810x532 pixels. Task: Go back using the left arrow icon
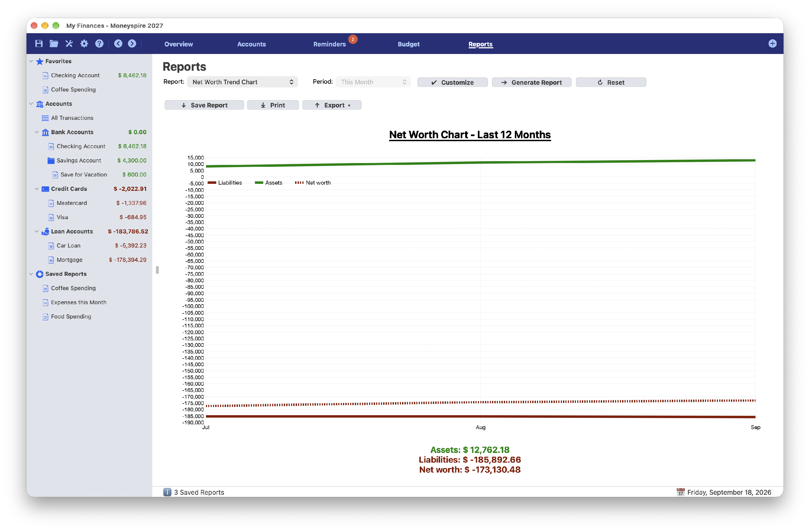[x=118, y=43]
